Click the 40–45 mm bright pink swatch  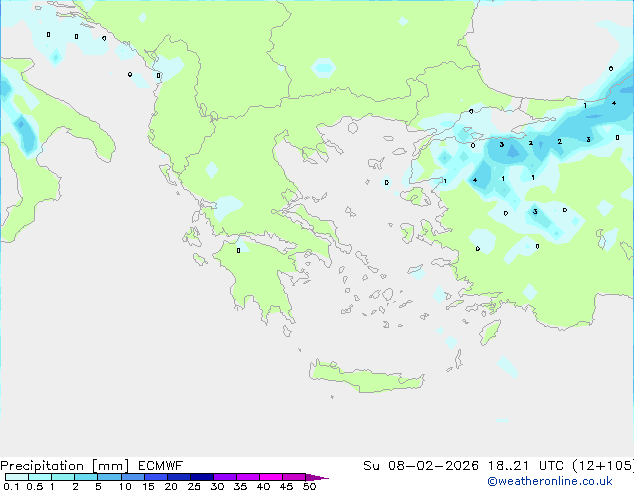[x=271, y=477]
